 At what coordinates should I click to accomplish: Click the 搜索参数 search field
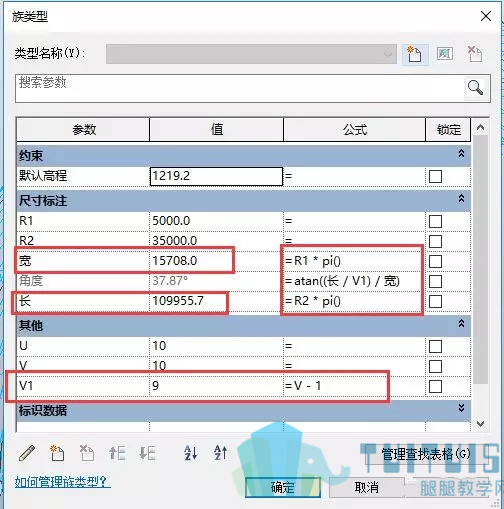tap(239, 88)
